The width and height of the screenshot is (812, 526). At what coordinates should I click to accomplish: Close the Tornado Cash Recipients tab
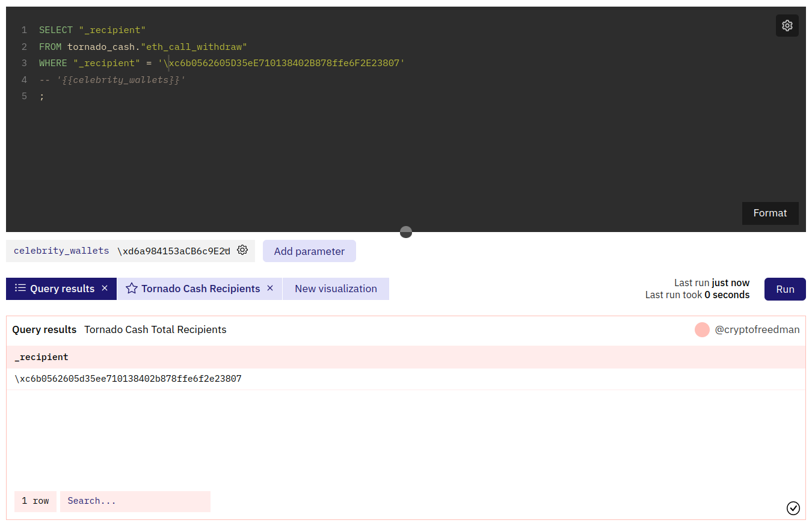coord(270,289)
